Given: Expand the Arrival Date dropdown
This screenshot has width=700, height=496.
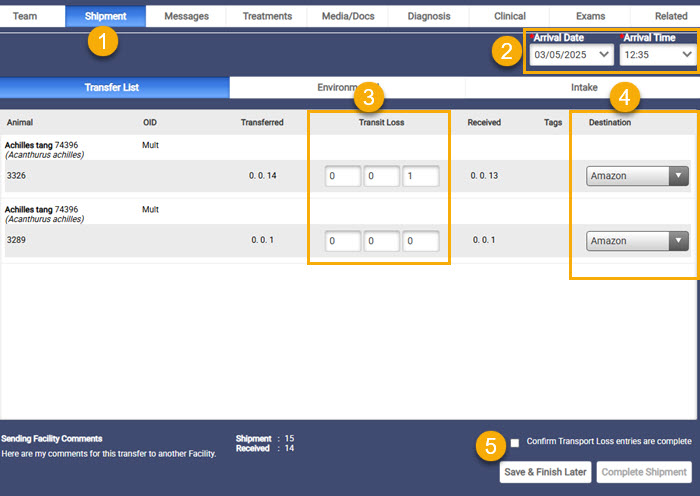Looking at the screenshot, I should tap(572, 55).
